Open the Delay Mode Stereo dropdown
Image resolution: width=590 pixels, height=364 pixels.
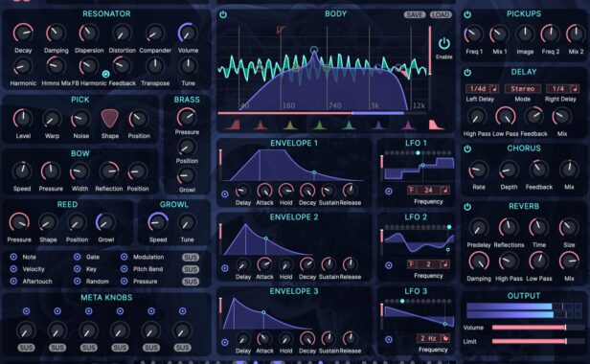522,89
